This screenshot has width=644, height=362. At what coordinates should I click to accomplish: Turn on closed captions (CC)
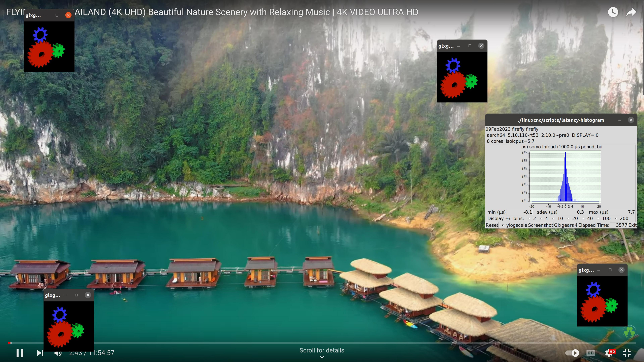[x=590, y=353]
